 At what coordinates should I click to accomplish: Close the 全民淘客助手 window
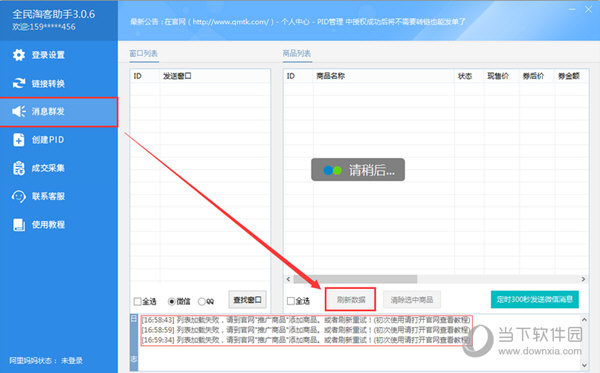(589, 9)
